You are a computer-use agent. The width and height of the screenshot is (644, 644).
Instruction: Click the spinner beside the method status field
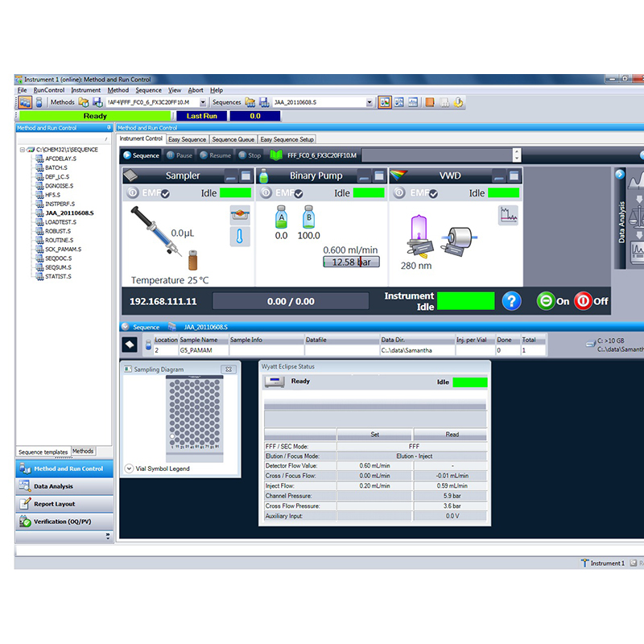click(x=517, y=155)
